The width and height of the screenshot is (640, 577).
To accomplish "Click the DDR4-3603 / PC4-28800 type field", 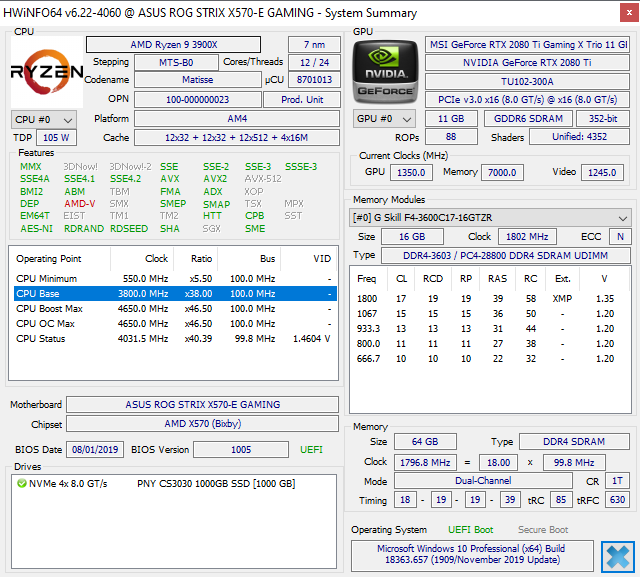I will (505, 255).
